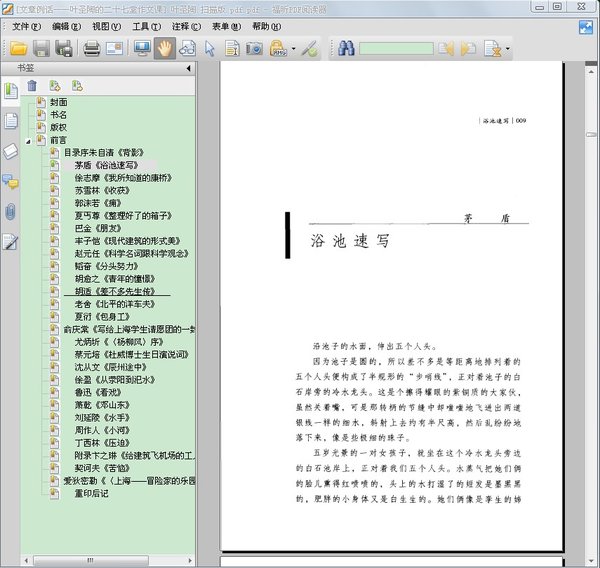Viewport: 600px width, 568px height.
Task: Open the Layers panel sidebar icon
Action: [x=11, y=151]
